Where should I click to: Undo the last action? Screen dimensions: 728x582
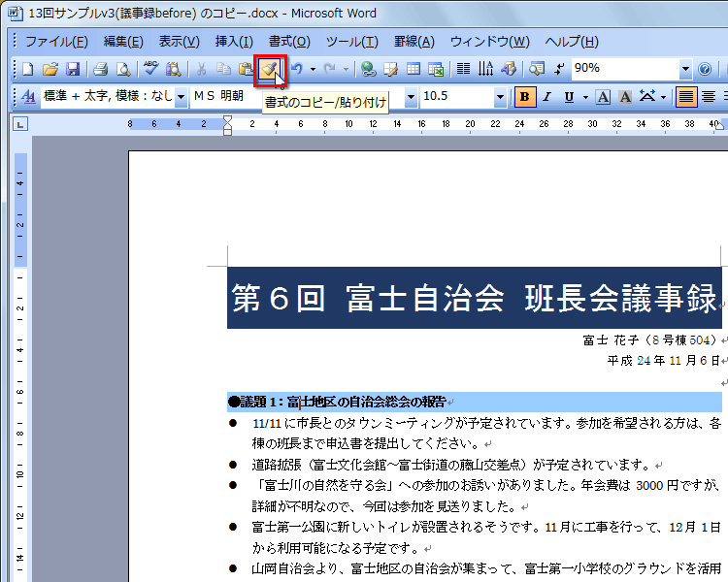296,70
